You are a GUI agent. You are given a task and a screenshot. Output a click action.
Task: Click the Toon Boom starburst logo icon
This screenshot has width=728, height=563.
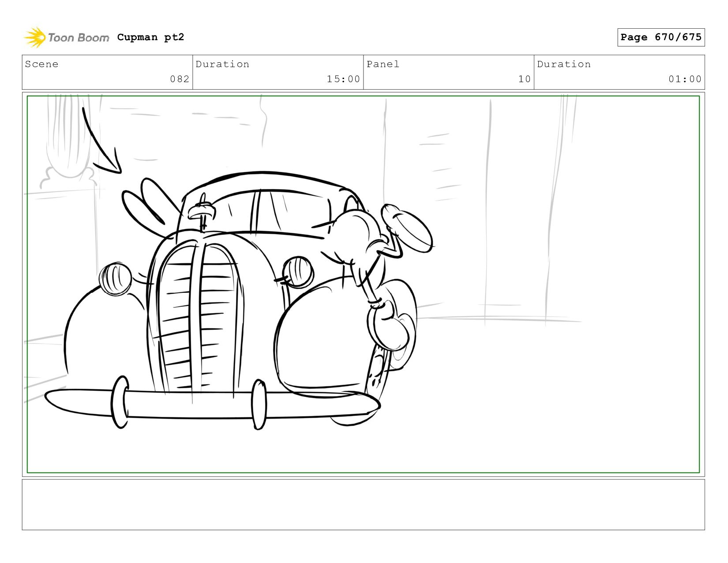click(x=34, y=38)
